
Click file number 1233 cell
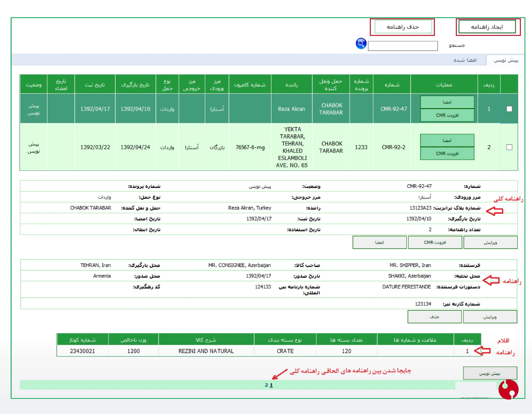point(361,147)
